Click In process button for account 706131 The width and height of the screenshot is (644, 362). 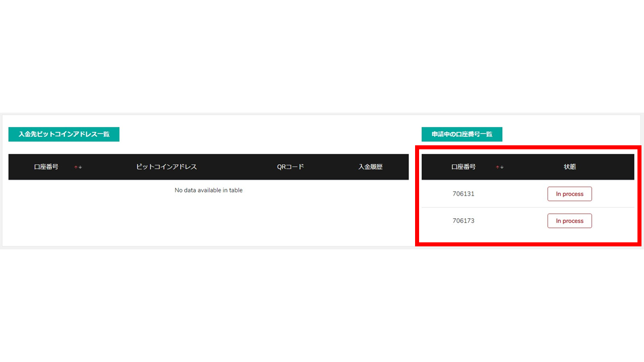pyautogui.click(x=570, y=194)
